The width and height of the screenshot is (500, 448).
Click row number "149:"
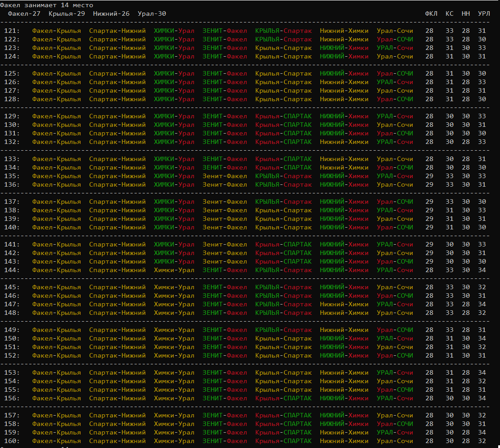(12, 330)
